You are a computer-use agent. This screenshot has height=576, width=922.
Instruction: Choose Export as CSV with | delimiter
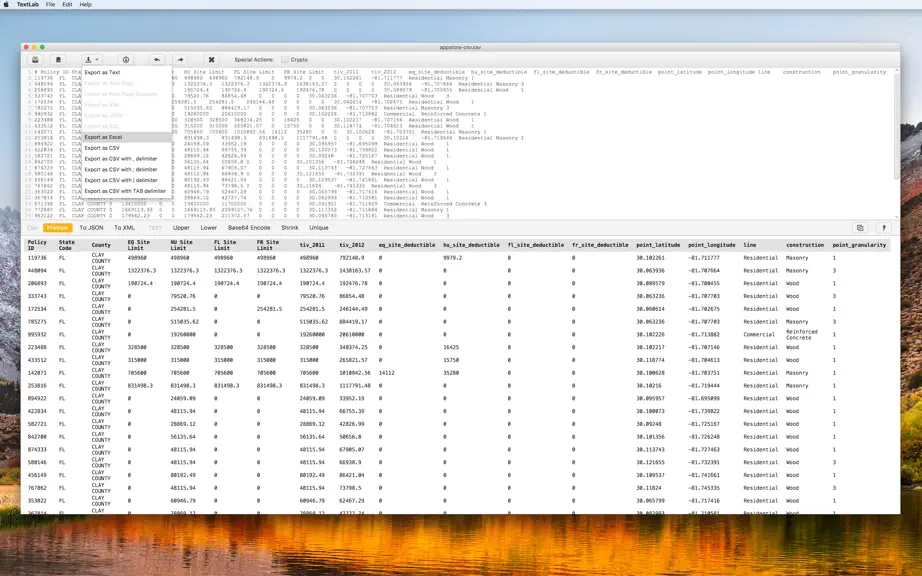point(126,180)
